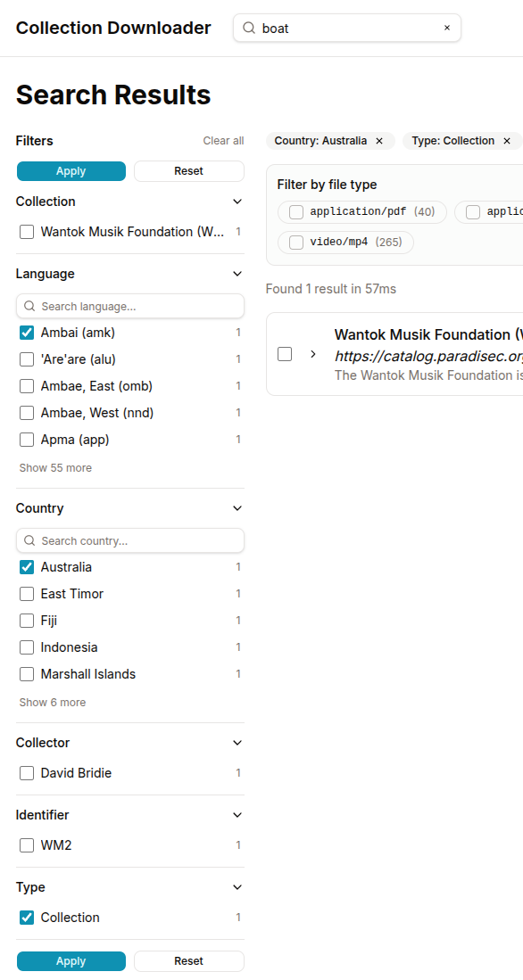The height and width of the screenshot is (980, 523).
Task: Collapse the Identifier filter section
Action: pos(237,815)
